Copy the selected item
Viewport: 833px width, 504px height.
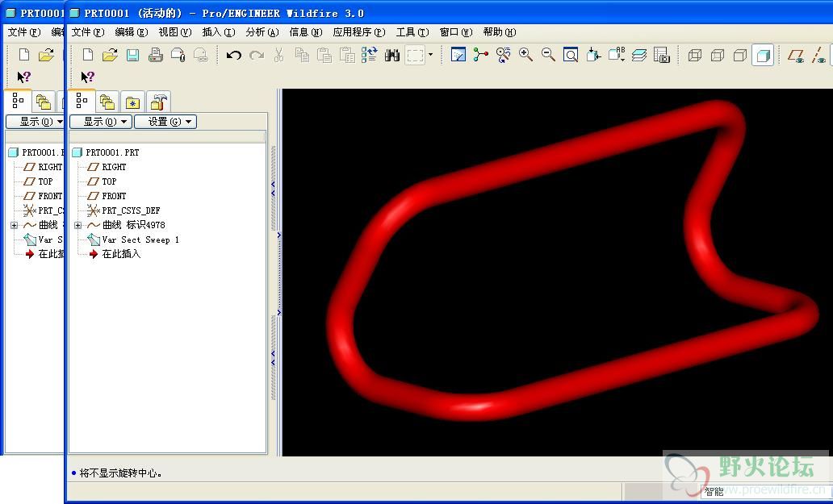tap(302, 55)
